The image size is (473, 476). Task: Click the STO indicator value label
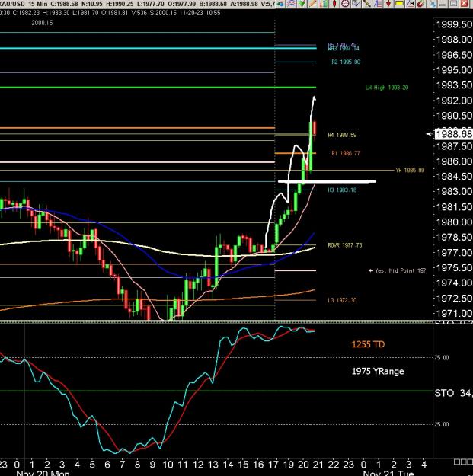453,393
